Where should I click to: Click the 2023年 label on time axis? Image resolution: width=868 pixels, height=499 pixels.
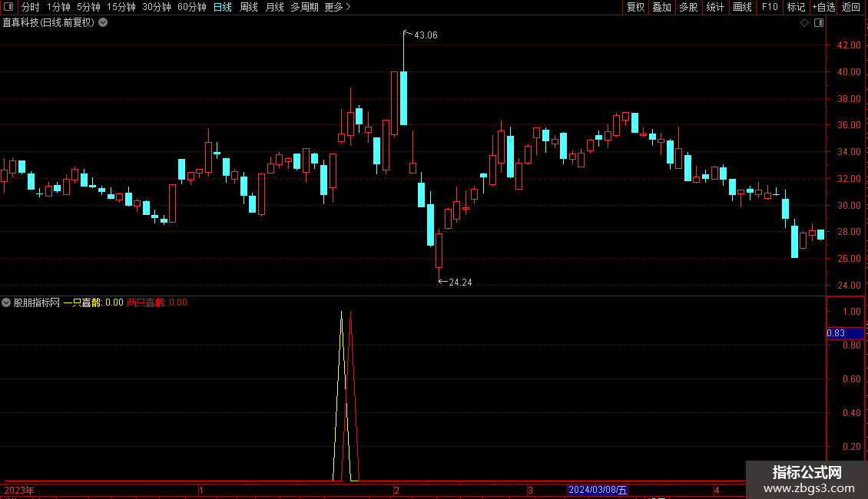point(19,490)
